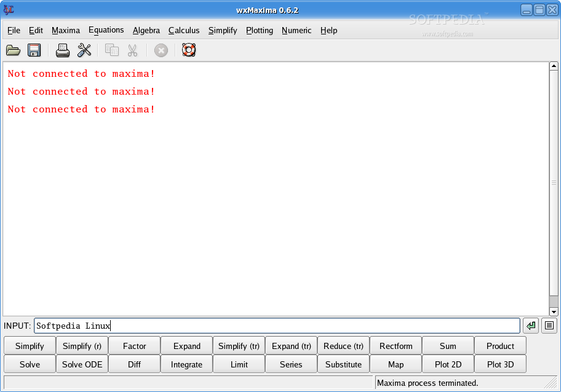Click the Simplify (tr) button
The image size is (561, 392).
tap(239, 346)
